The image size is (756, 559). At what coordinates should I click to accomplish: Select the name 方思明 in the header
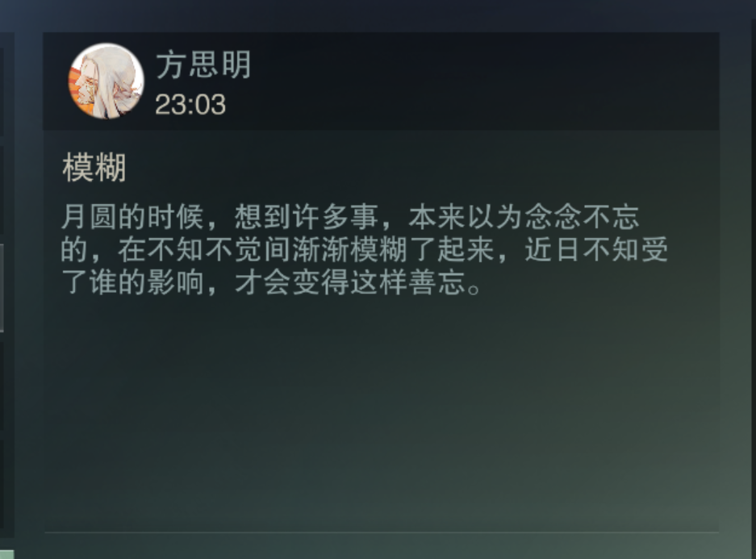[203, 65]
